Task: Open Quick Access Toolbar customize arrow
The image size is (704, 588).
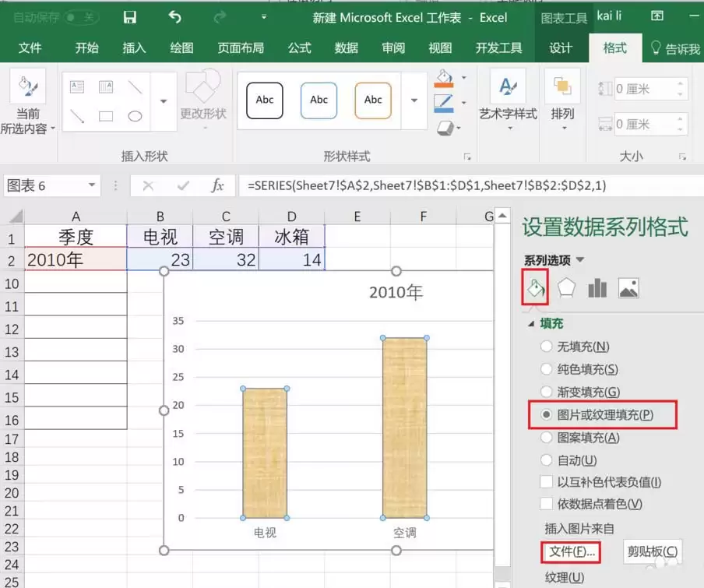Action: pyautogui.click(x=264, y=17)
